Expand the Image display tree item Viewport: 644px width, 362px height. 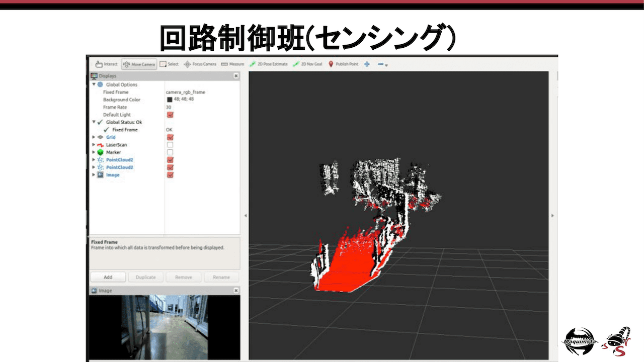click(x=94, y=175)
